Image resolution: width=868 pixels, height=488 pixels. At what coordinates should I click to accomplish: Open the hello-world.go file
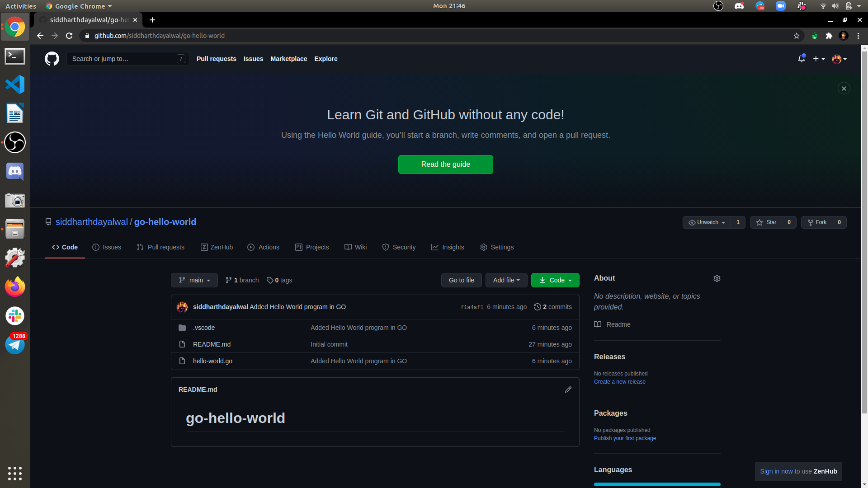point(212,361)
